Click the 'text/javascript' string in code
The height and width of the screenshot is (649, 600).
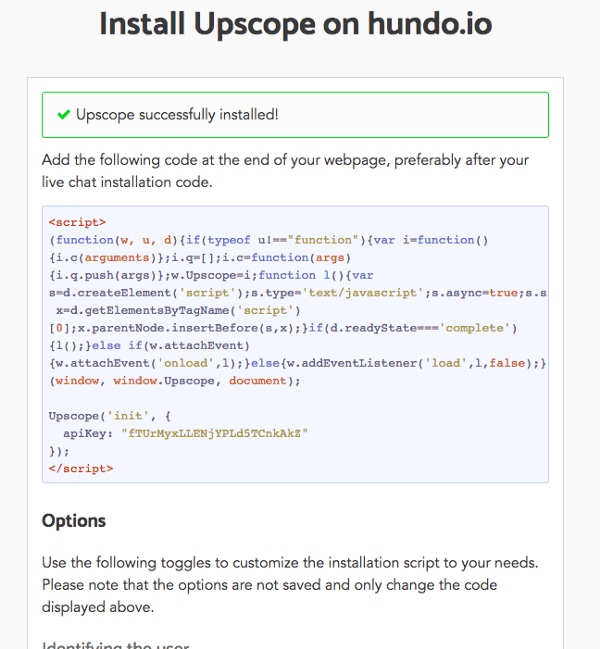363,293
